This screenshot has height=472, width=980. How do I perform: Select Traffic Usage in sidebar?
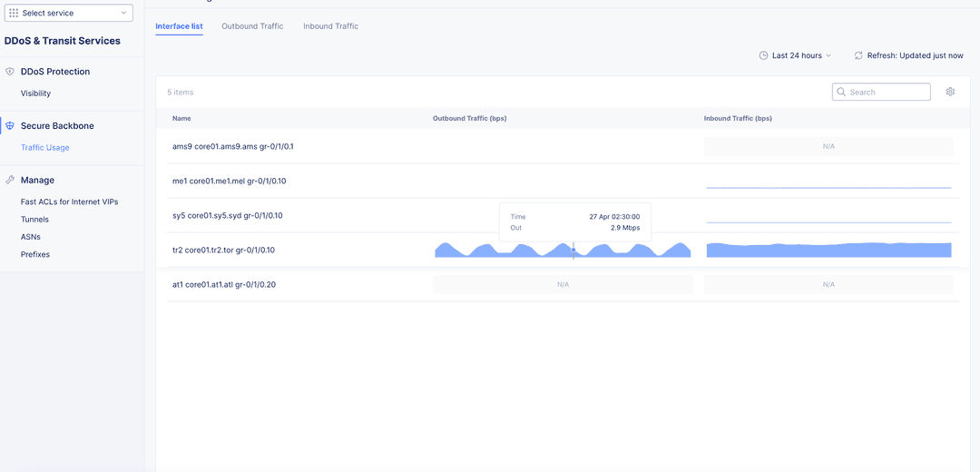[x=45, y=148]
